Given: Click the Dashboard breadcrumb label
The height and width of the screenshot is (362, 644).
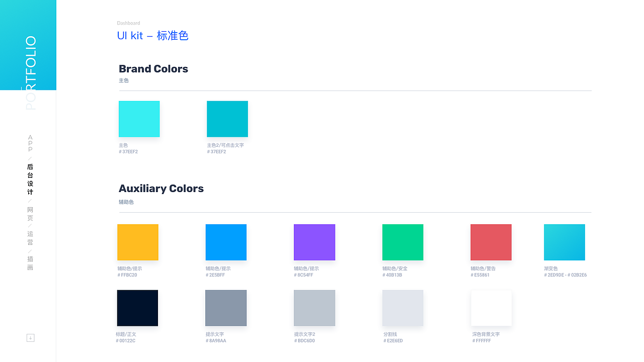Looking at the screenshot, I should pyautogui.click(x=128, y=23).
